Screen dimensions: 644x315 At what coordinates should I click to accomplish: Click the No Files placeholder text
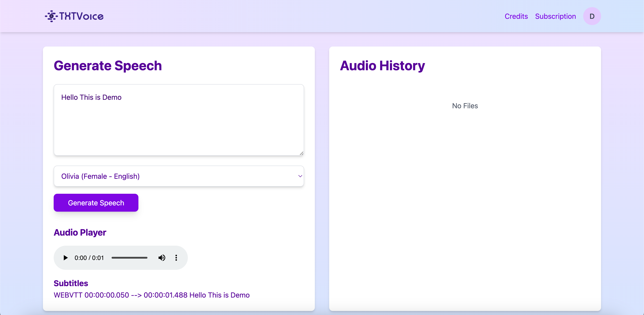[465, 106]
